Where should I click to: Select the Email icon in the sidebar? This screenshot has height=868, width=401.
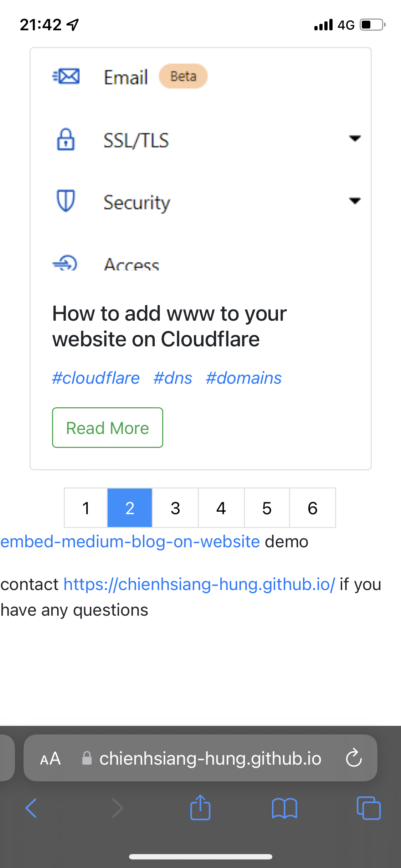point(66,76)
